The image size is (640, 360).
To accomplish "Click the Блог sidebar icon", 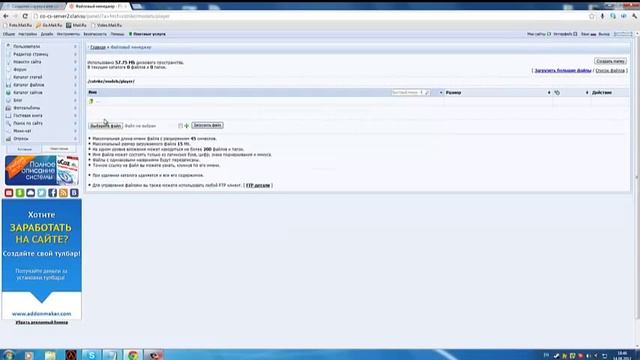I will (x=8, y=100).
